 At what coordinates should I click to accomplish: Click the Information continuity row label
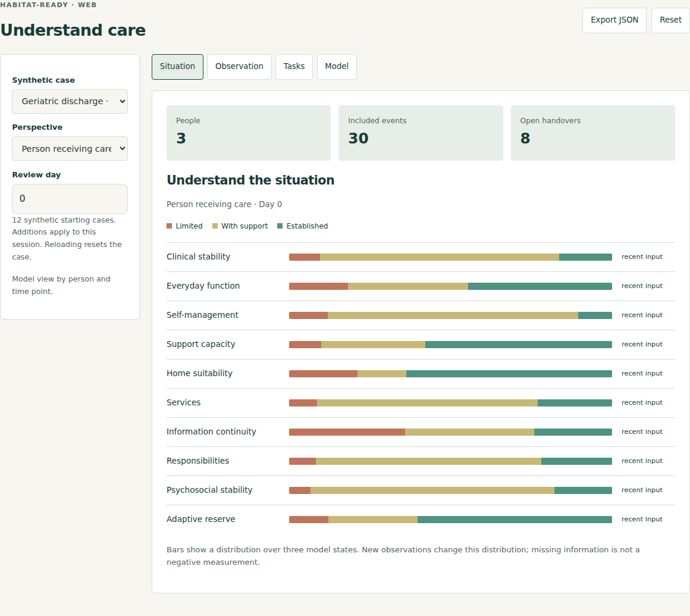(211, 431)
